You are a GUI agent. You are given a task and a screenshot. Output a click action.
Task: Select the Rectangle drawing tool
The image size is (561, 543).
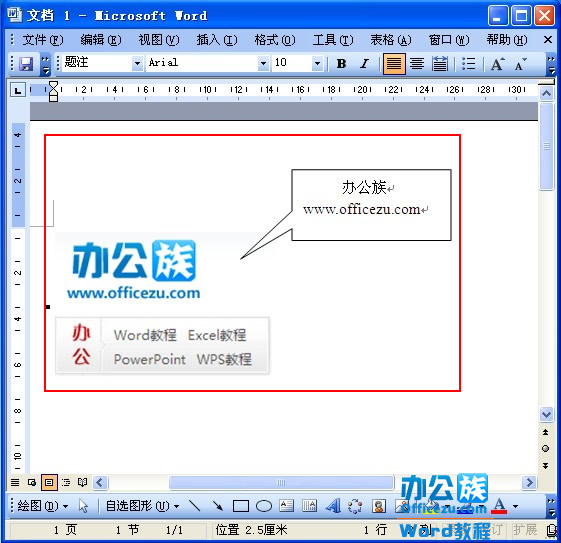coord(240,506)
